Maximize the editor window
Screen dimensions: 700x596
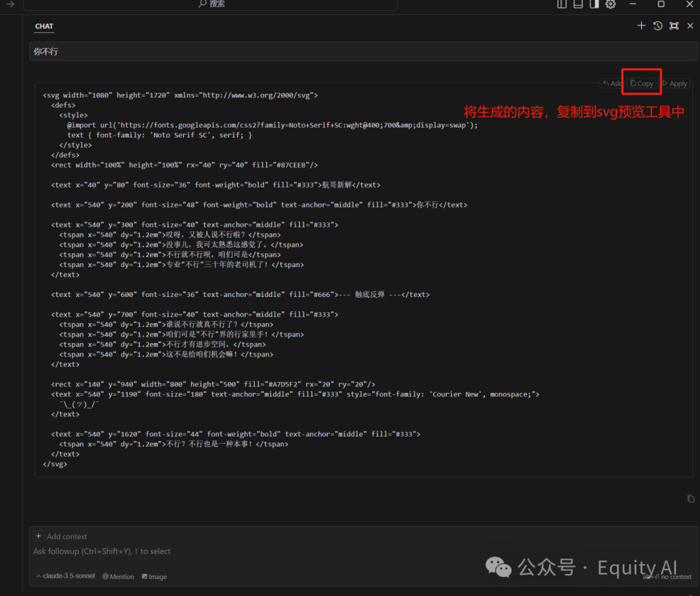(661, 4)
